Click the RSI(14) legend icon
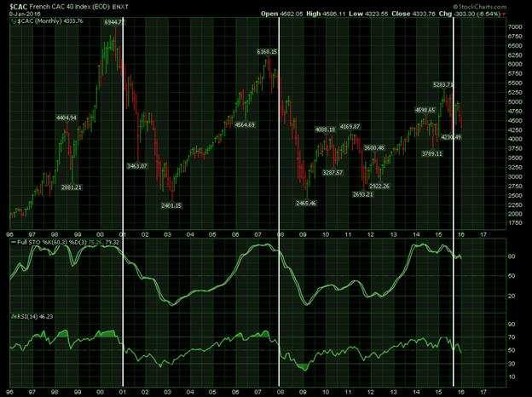Image resolution: width=532 pixels, height=397 pixels. 11,316
